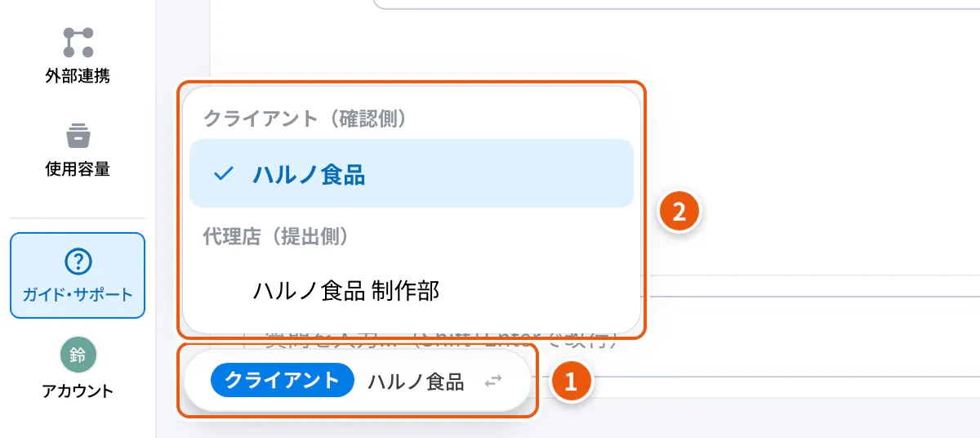The image size is (980, 438).
Task: Click the クライアント（確認側）group header
Action: (305, 118)
